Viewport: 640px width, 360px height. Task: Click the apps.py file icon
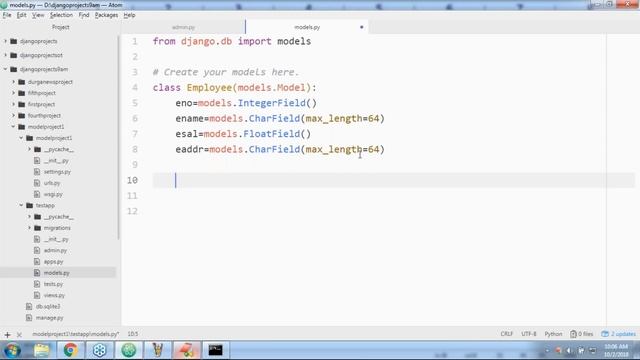(37, 262)
